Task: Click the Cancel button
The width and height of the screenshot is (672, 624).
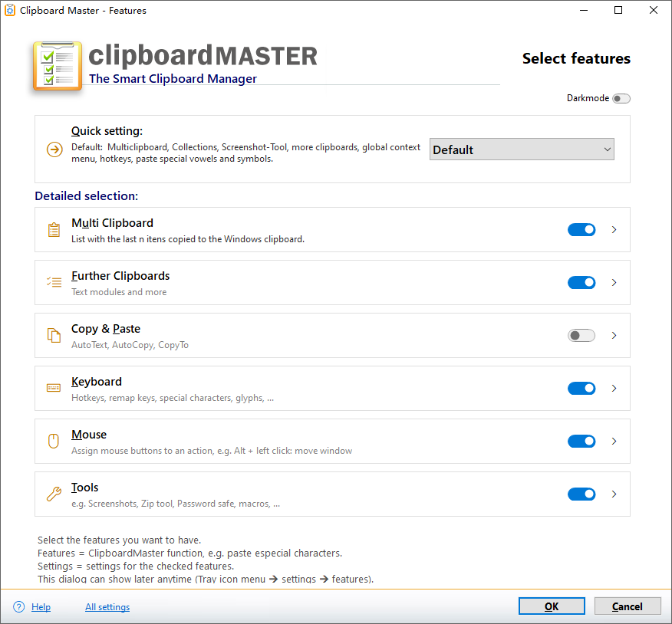Action: 627,606
